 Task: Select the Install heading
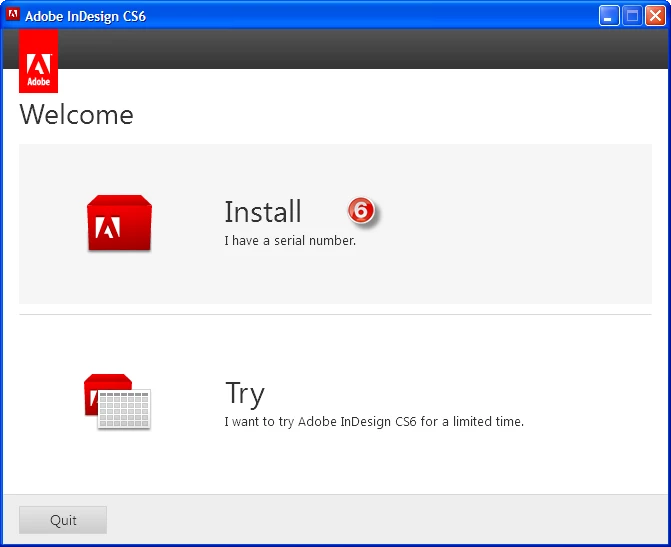(x=263, y=211)
